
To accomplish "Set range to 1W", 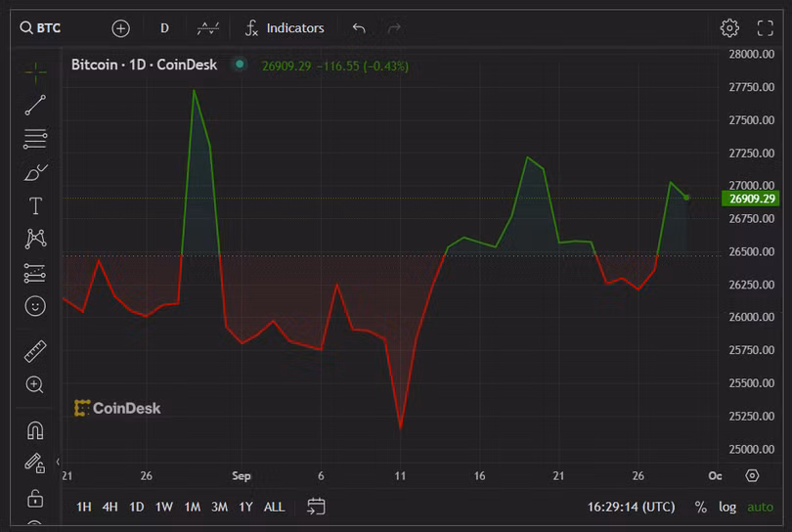I will point(163,507).
